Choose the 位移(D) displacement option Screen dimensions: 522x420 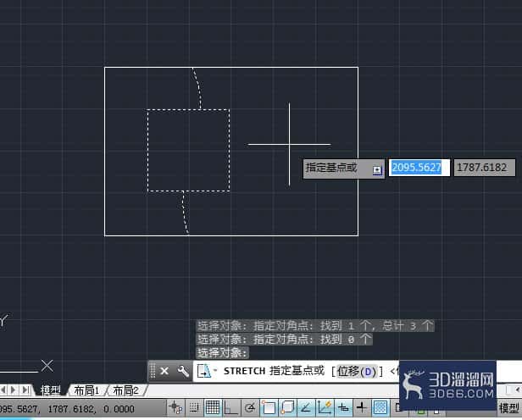[x=356, y=371]
